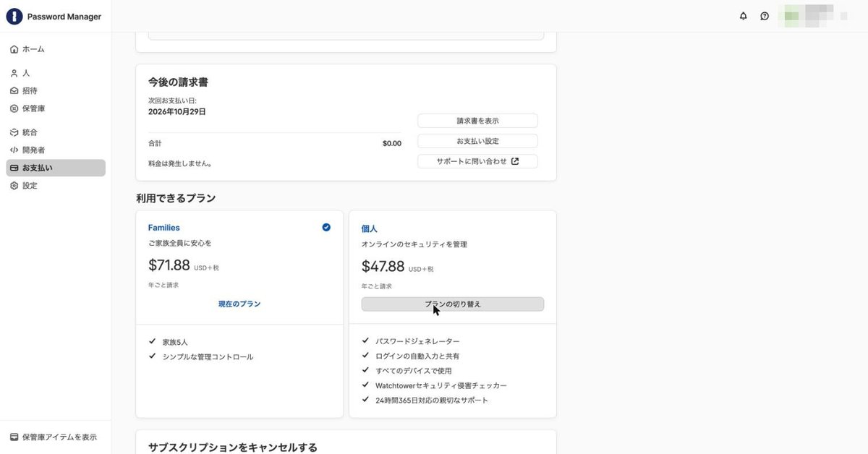Go to the 人 sidebar section
Image resolution: width=868 pixels, height=454 pixels.
coord(56,73)
